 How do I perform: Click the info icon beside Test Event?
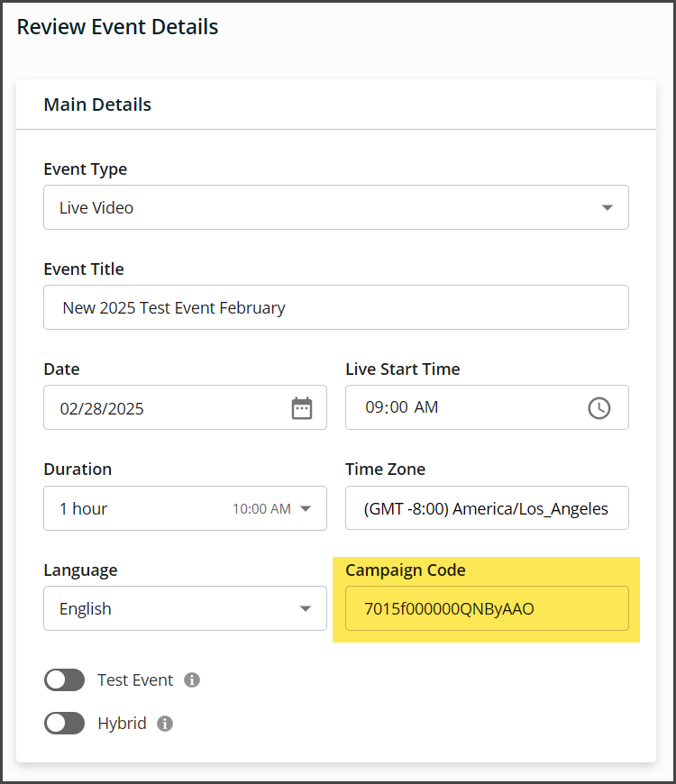tap(192, 680)
